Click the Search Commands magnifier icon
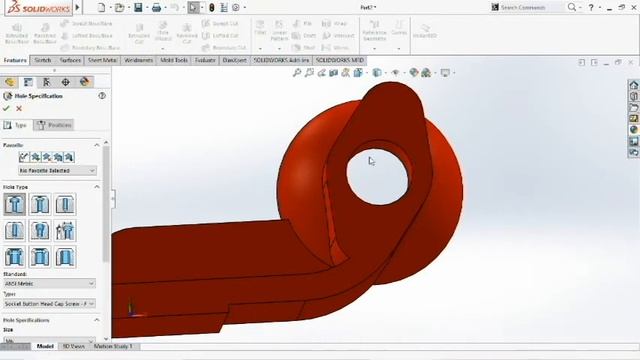Image resolution: width=640 pixels, height=360 pixels. pyautogui.click(x=572, y=7)
